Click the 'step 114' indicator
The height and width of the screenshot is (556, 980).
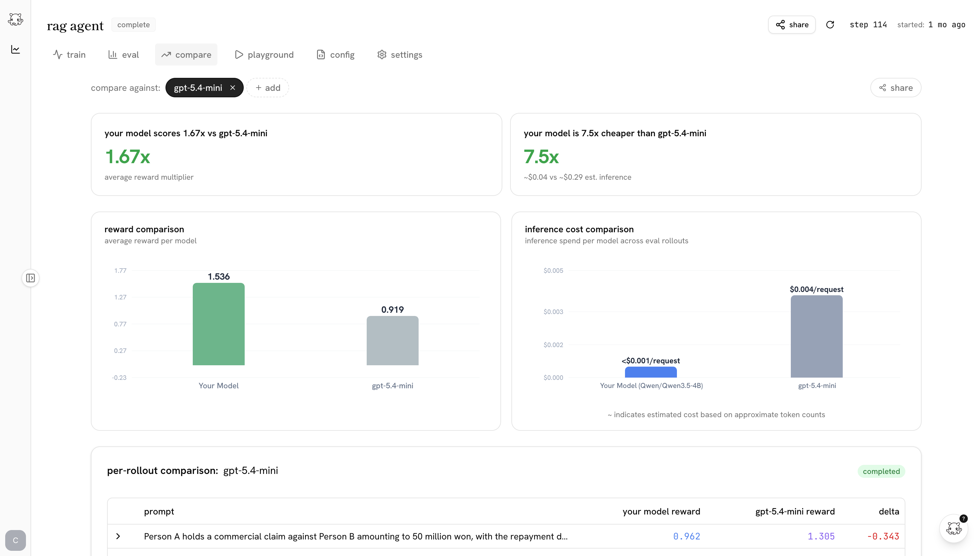(868, 25)
